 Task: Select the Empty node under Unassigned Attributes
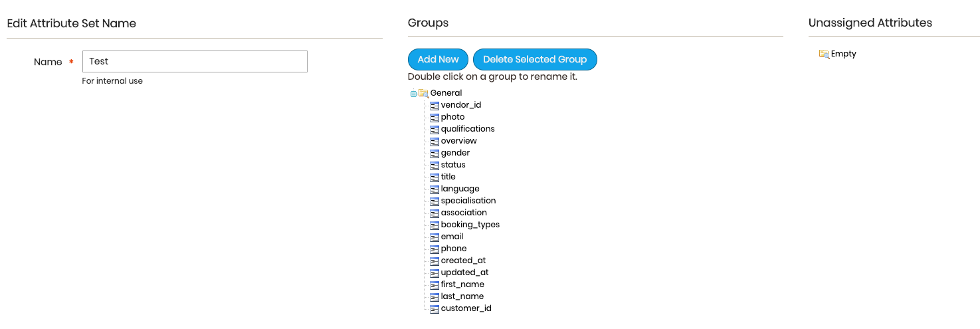[x=843, y=54]
